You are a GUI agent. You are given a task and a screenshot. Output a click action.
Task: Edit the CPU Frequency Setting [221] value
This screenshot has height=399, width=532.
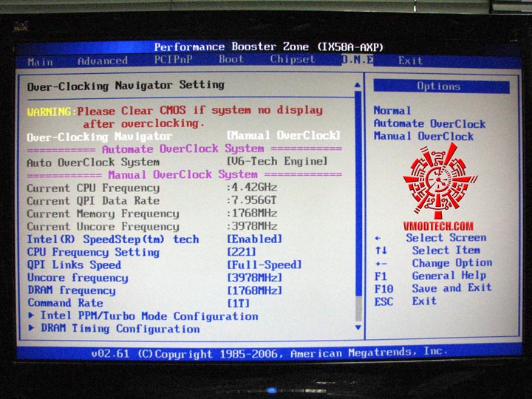point(241,252)
